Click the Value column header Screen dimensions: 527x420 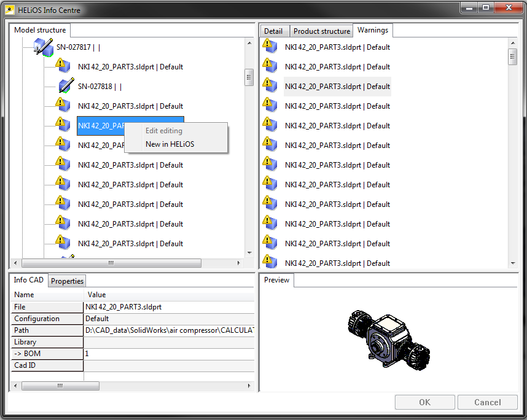169,295
